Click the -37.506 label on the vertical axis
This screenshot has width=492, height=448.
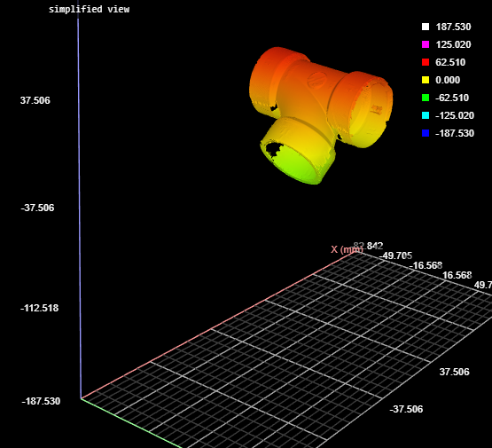click(37, 208)
